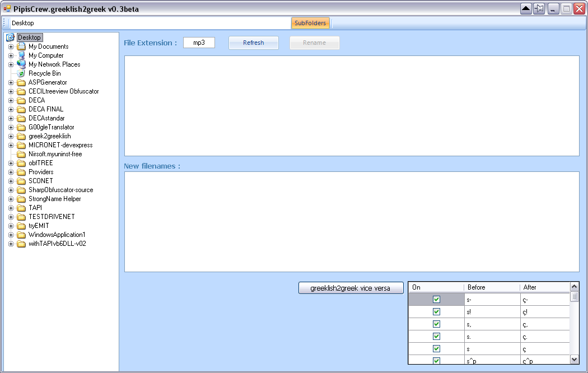This screenshot has height=373, width=588.
Task: Click the Before cell of the s- row
Action: (492, 300)
